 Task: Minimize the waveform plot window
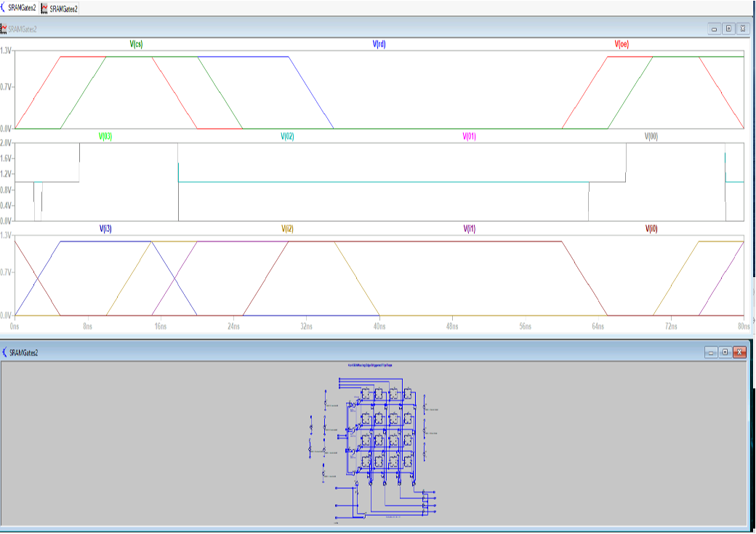pos(715,28)
